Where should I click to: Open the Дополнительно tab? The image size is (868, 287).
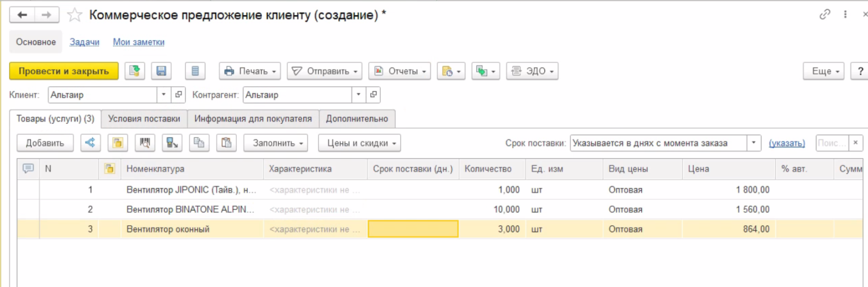[357, 118]
